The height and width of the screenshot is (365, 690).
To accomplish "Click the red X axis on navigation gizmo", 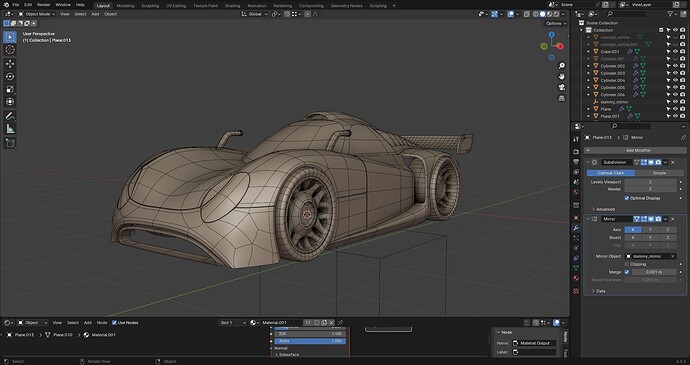I will (560, 46).
